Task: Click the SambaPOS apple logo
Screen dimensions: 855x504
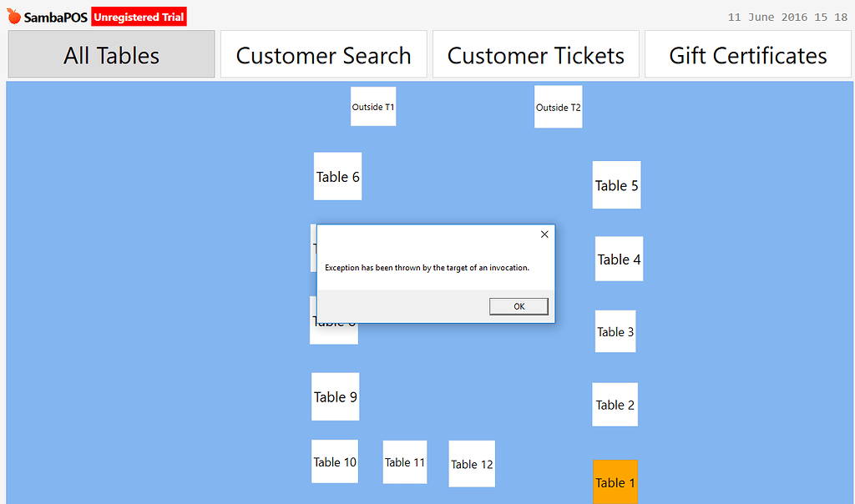Action: tap(12, 15)
